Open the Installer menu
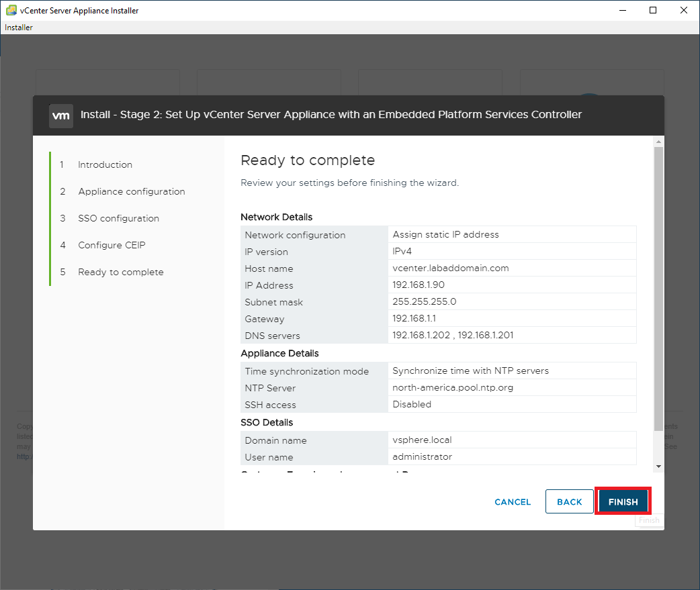700x590 pixels. (19, 28)
